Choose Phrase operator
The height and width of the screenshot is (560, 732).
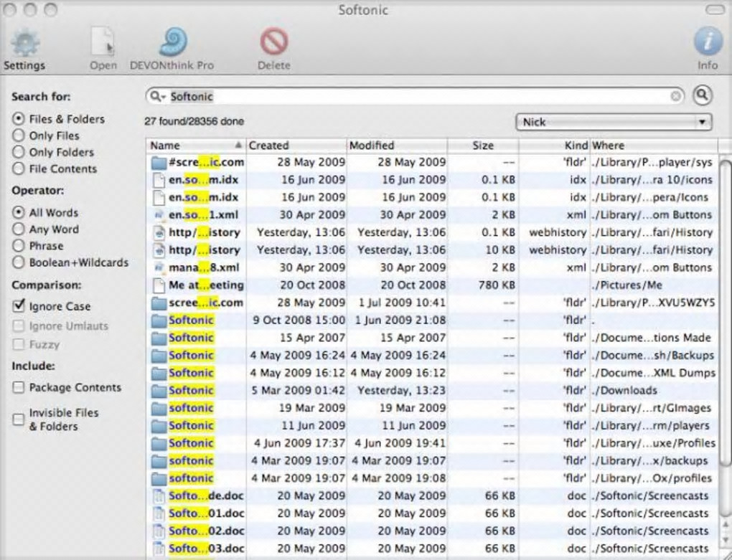point(18,246)
